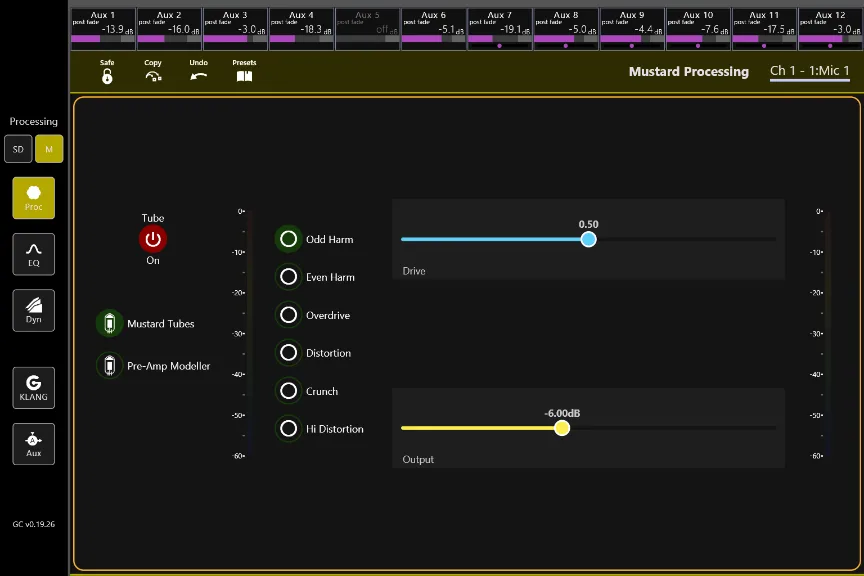Click the Safe lock icon
The width and height of the screenshot is (864, 576).
(x=107, y=76)
